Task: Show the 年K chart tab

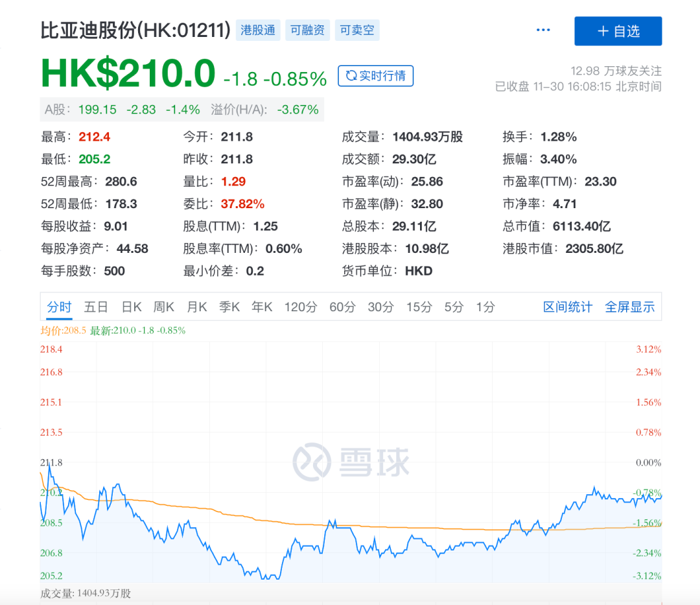Action: (262, 307)
